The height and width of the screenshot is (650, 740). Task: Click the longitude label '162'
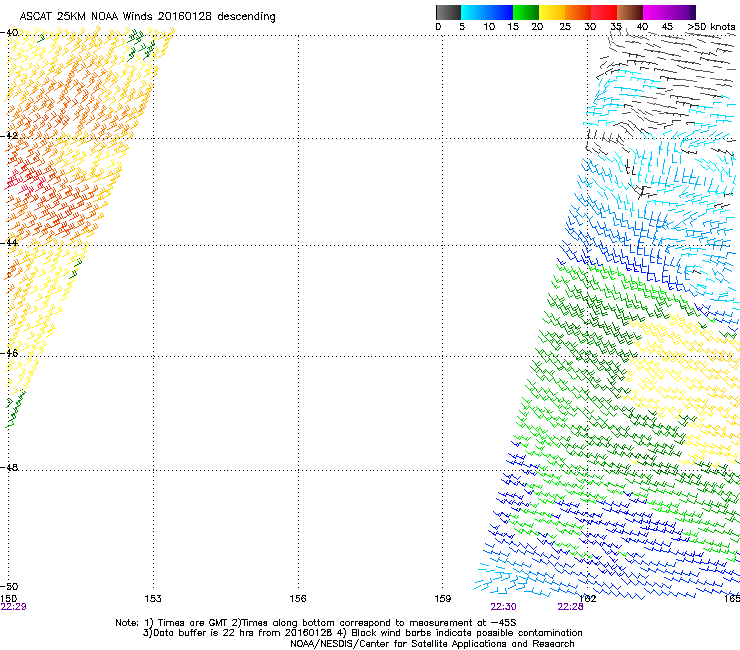[588, 598]
